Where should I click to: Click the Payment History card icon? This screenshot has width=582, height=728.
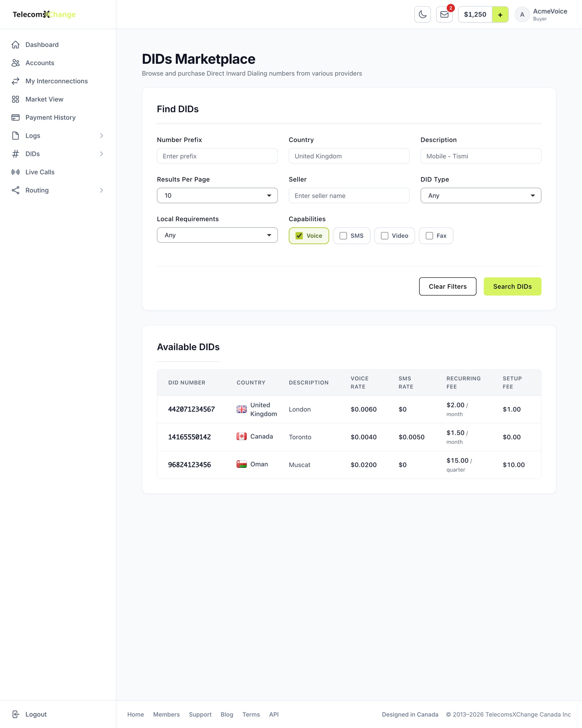click(x=15, y=118)
